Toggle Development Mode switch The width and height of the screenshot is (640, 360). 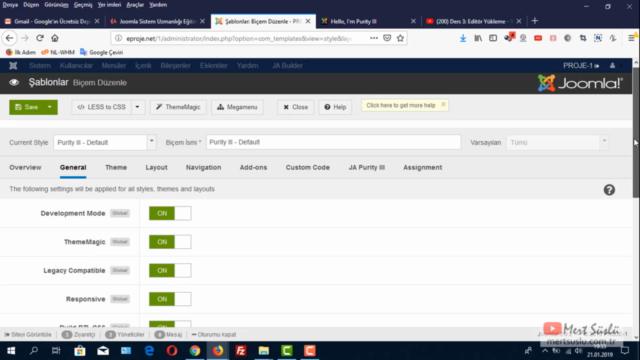pos(170,213)
